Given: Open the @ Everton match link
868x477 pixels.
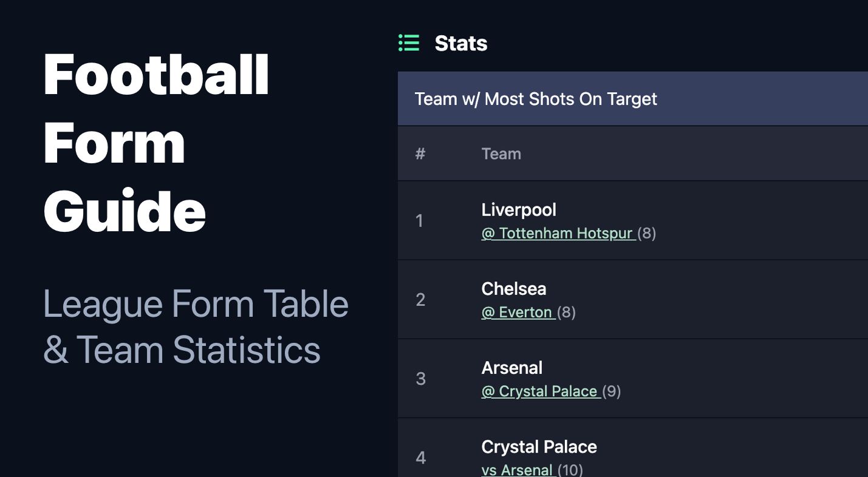Looking at the screenshot, I should [x=518, y=313].
